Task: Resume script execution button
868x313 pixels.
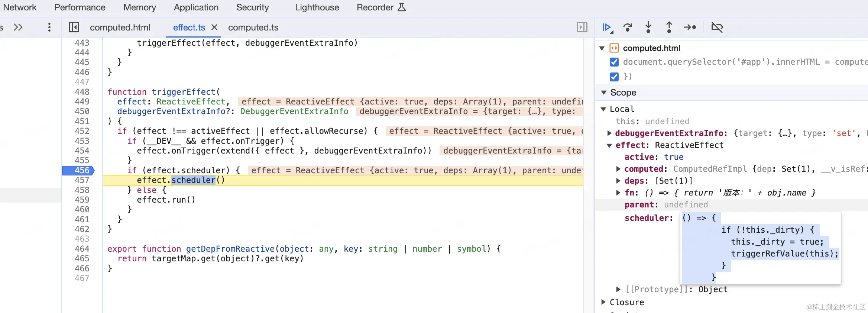Action: (607, 27)
